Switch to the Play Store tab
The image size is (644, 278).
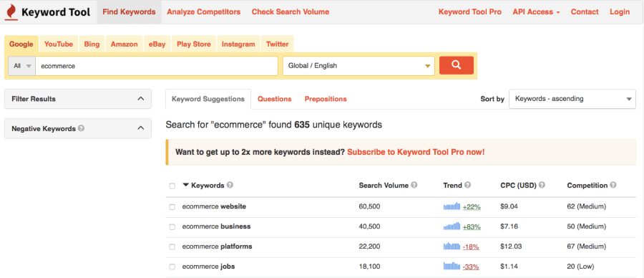(194, 44)
